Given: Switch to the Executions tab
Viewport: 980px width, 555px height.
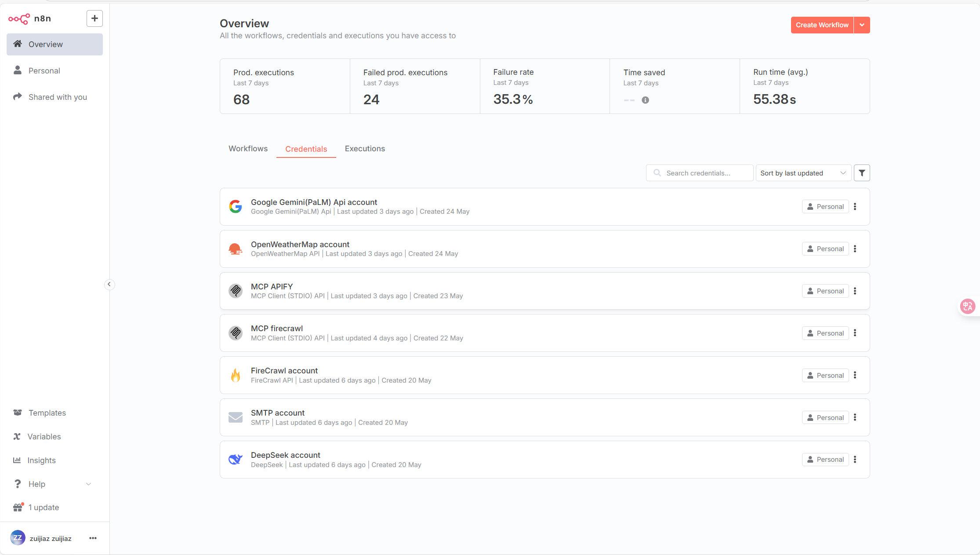Looking at the screenshot, I should coord(365,149).
